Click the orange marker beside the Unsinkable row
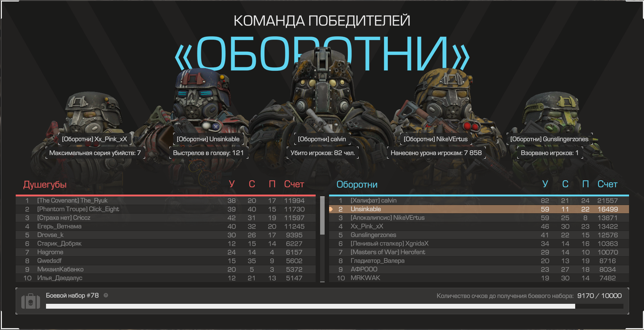 tap(331, 209)
